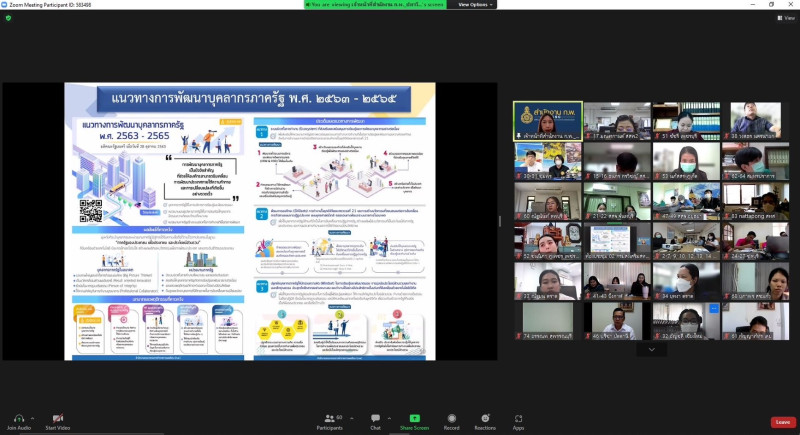Click pin icon on highlighted speaker tile
Screen dimensions: 800x435
pos(519,136)
